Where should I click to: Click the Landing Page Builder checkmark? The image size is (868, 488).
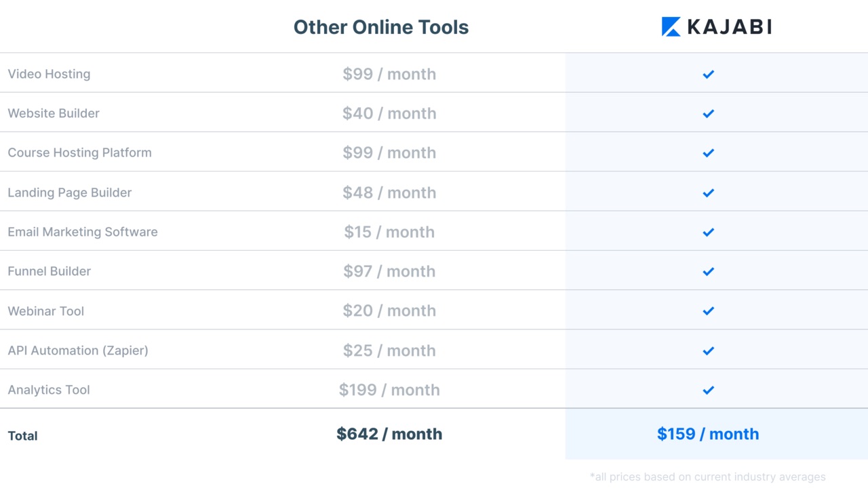(x=708, y=192)
